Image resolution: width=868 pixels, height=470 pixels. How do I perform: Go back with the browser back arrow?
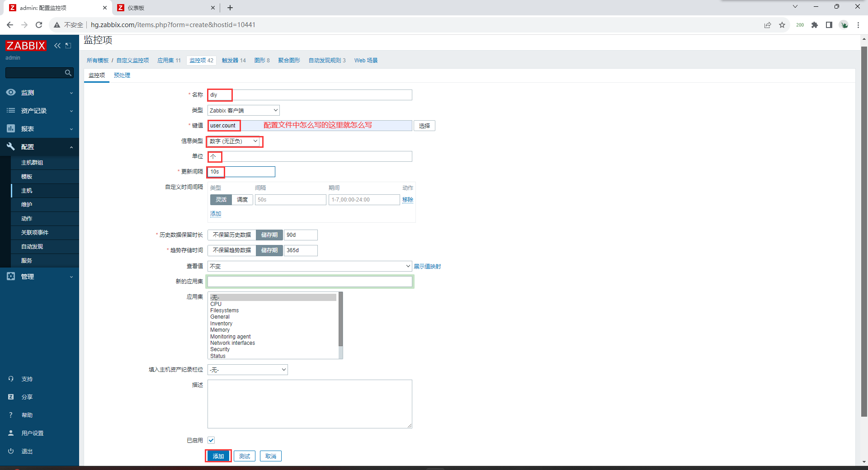click(9, 25)
